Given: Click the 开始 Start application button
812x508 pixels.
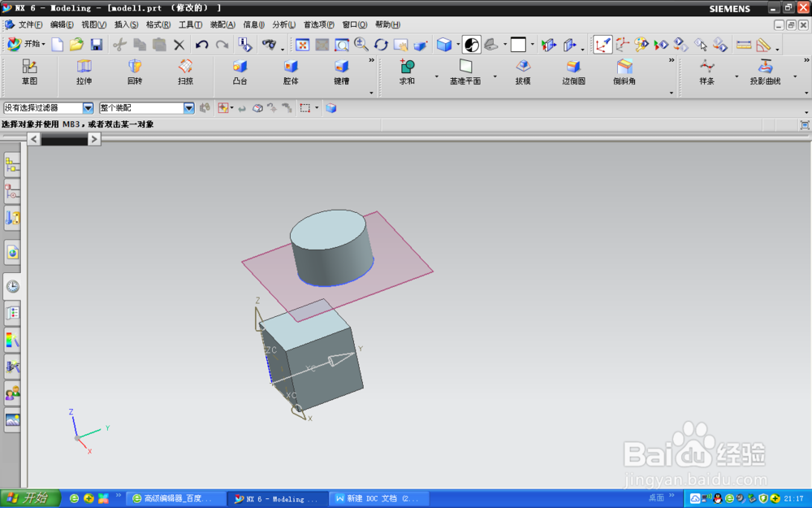Looking at the screenshot, I should pyautogui.click(x=26, y=44).
